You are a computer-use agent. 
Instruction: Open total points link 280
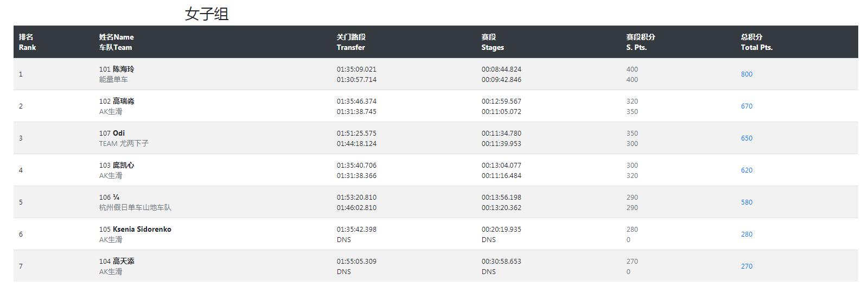[746, 234]
